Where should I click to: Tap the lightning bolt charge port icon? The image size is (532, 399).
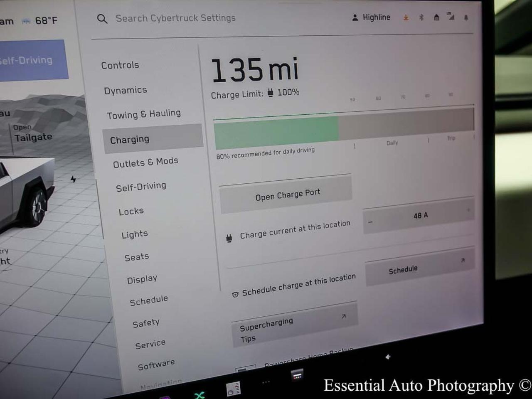[73, 179]
